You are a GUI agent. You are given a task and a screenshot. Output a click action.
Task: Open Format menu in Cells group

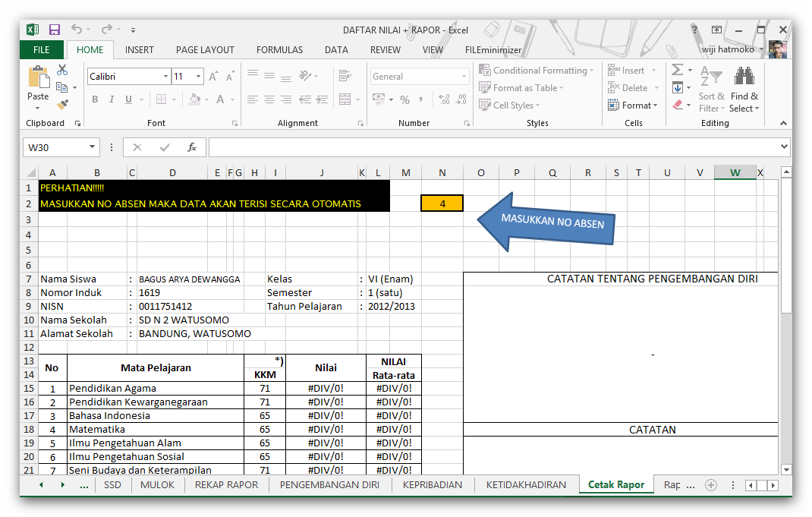point(632,106)
